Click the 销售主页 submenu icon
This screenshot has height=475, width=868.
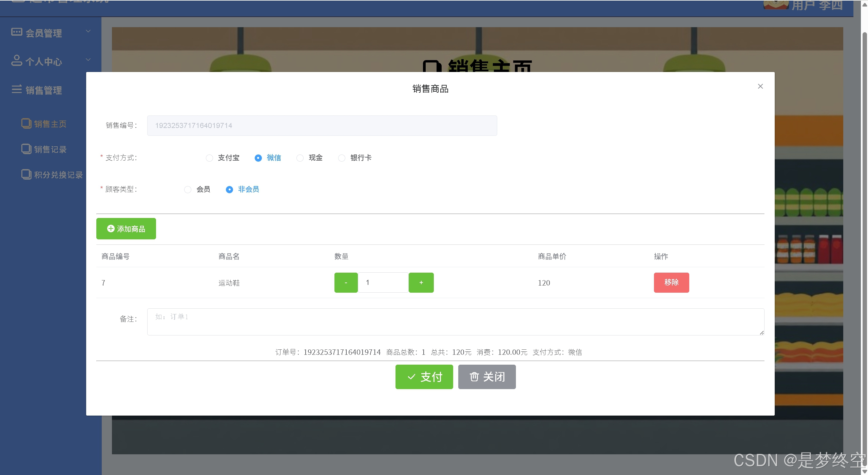pos(26,123)
